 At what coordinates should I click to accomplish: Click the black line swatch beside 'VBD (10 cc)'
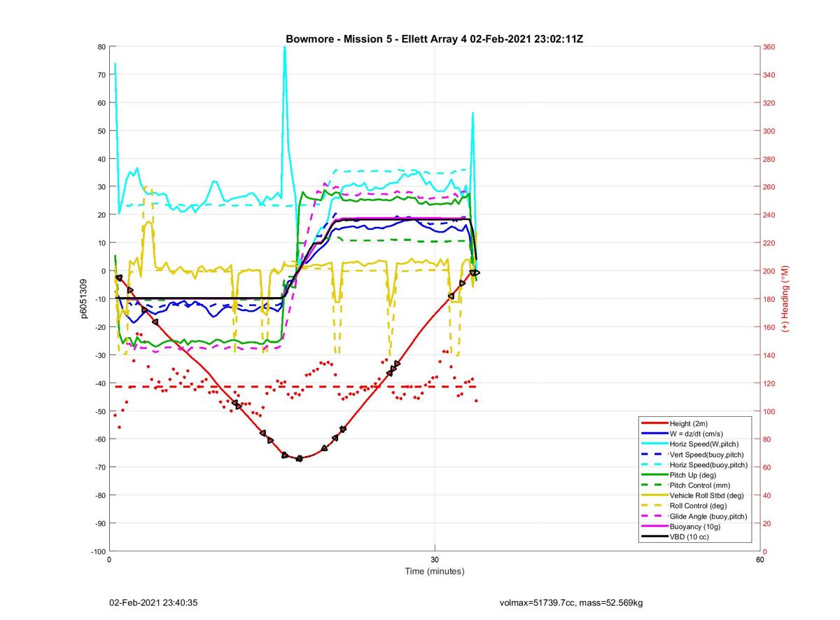(x=654, y=537)
